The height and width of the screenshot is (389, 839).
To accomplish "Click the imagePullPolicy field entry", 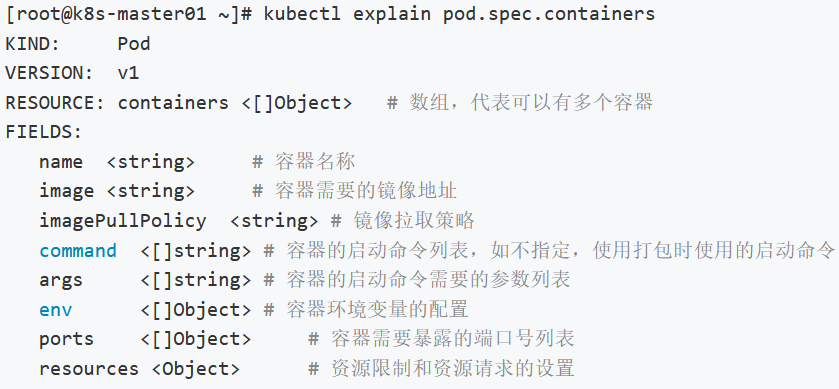I will pos(179,221).
